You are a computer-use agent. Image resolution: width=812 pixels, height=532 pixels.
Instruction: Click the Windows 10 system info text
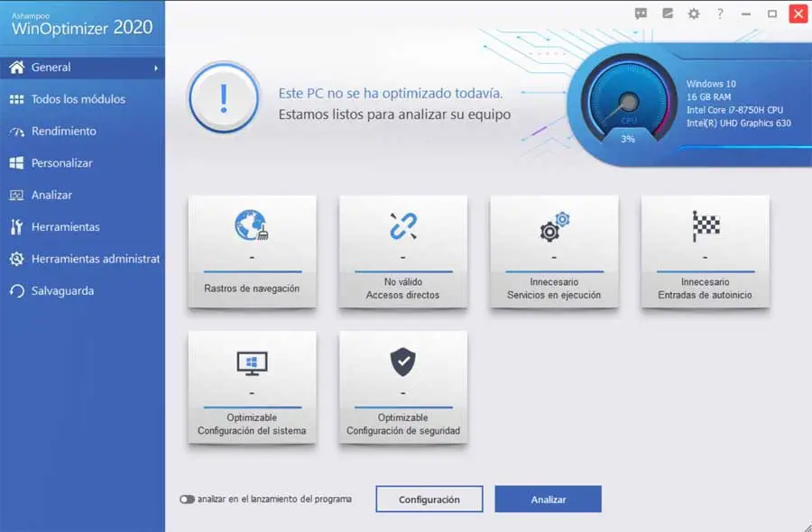[711, 84]
